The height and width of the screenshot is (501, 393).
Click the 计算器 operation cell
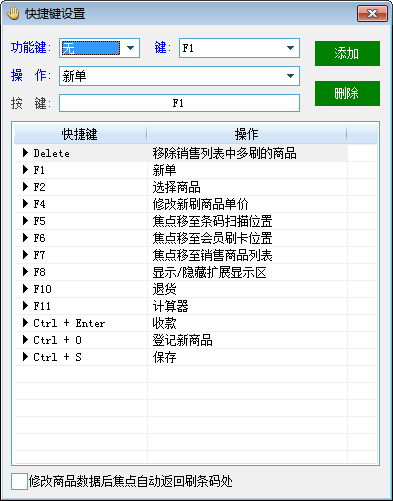(247, 306)
